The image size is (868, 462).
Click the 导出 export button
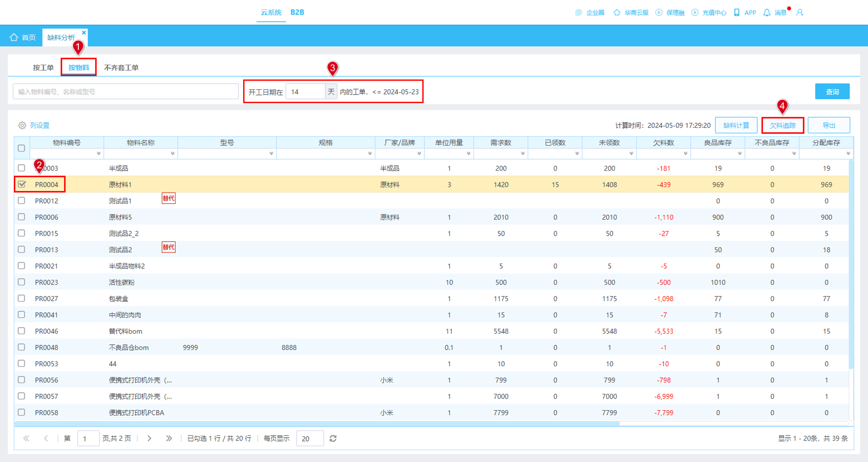[x=829, y=125]
